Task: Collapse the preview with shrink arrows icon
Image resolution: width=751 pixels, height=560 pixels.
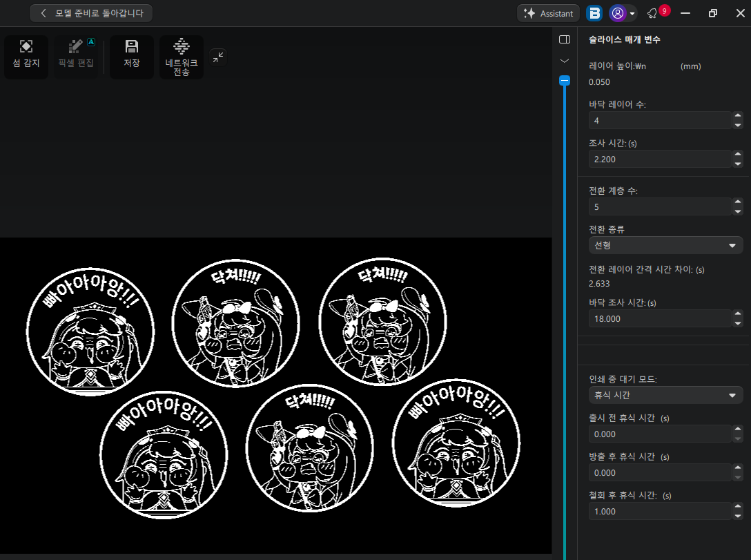Action: 218,57
